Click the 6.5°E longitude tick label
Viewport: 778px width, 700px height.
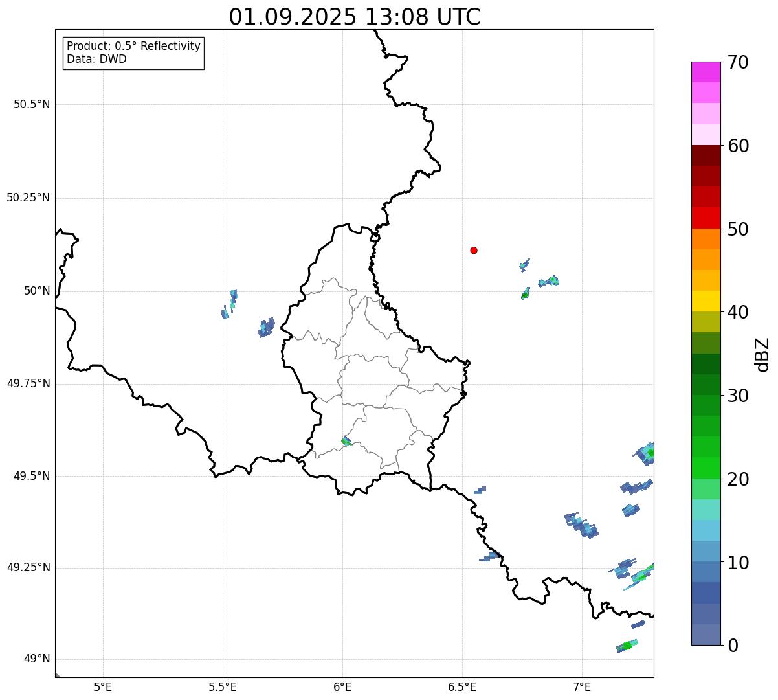pos(462,686)
